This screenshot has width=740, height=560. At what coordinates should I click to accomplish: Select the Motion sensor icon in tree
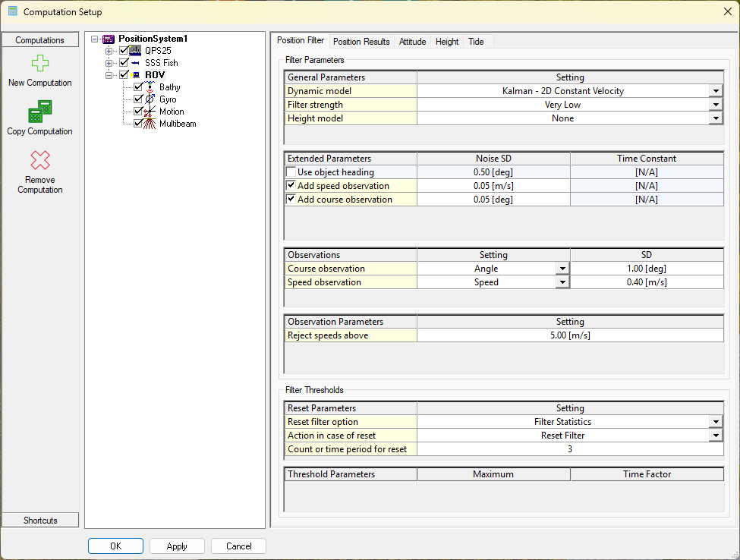point(150,112)
